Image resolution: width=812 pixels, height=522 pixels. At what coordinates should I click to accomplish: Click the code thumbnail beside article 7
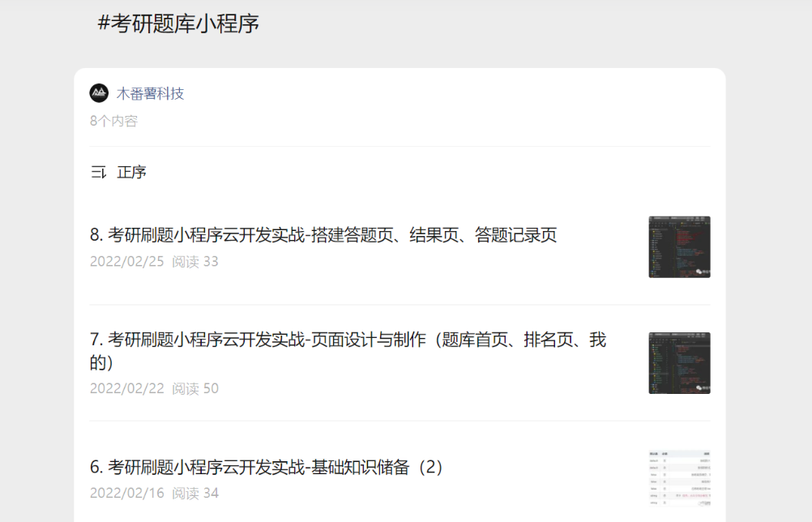(679, 363)
